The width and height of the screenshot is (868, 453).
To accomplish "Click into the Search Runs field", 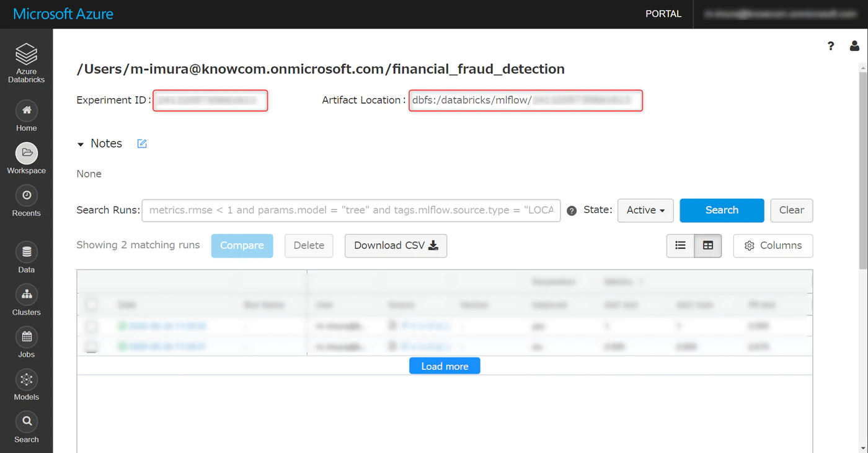I will click(x=351, y=210).
